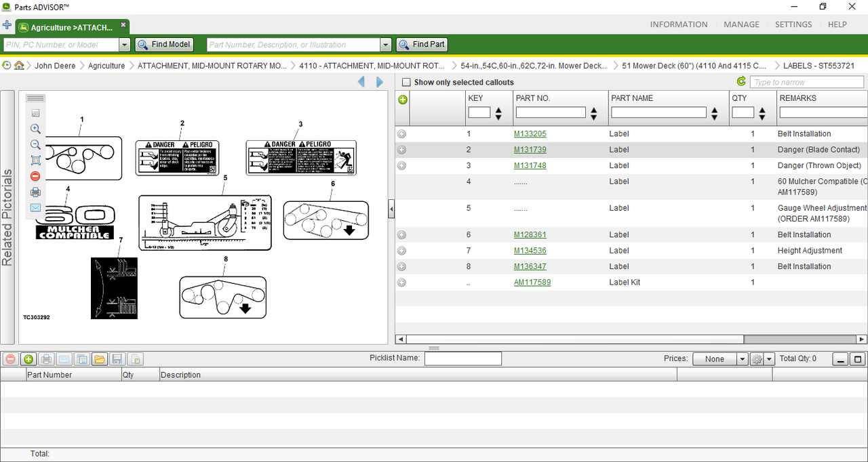868x462 pixels.
Task: Open dropdown arrow beside prices gear
Action: (769, 359)
